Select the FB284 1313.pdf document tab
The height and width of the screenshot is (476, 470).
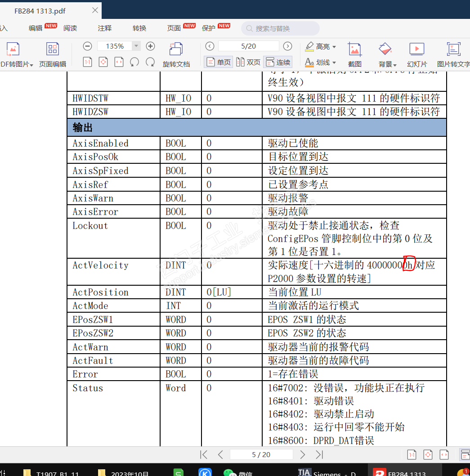point(40,11)
